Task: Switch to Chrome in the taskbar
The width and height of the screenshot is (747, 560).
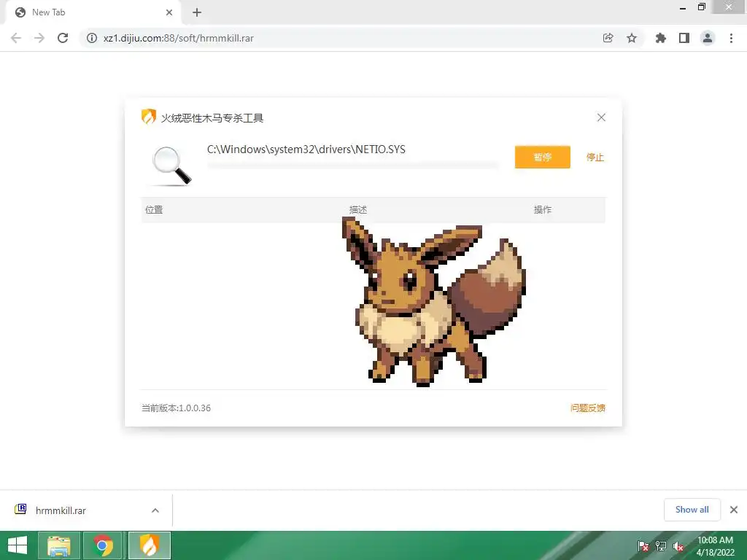Action: point(104,545)
